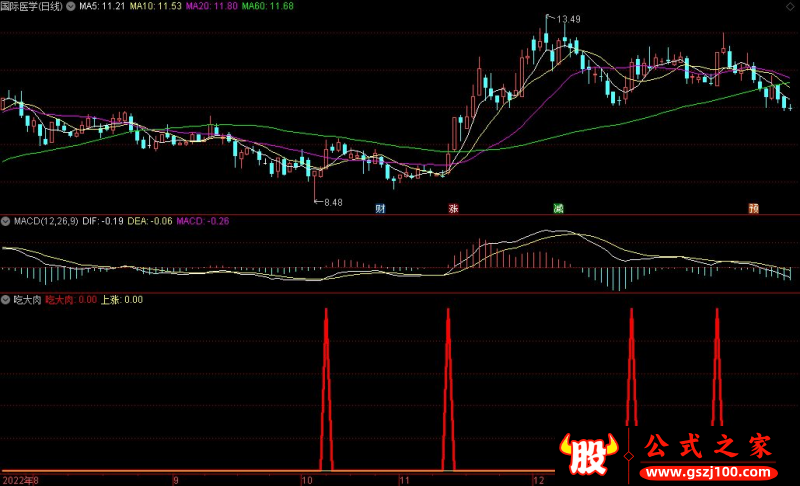This screenshot has width=800, height=486.
Task: Click the MACD(12,26,9) indicator name
Action: [x=46, y=221]
